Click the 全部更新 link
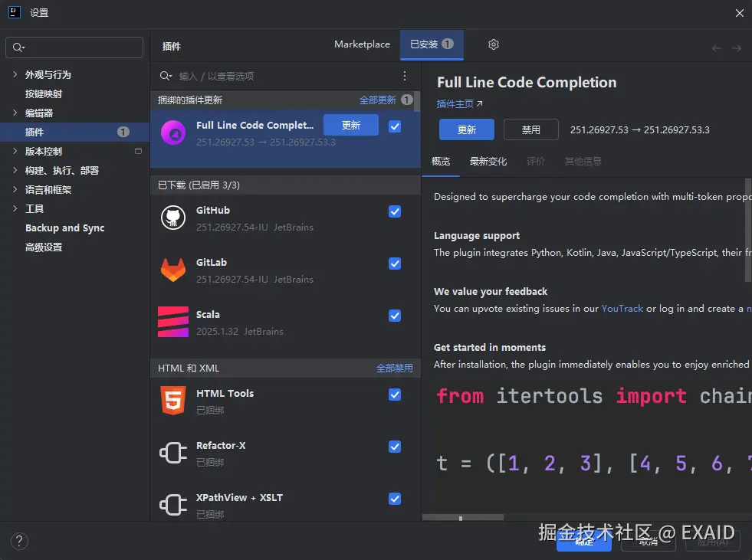The height and width of the screenshot is (560, 752). click(378, 100)
